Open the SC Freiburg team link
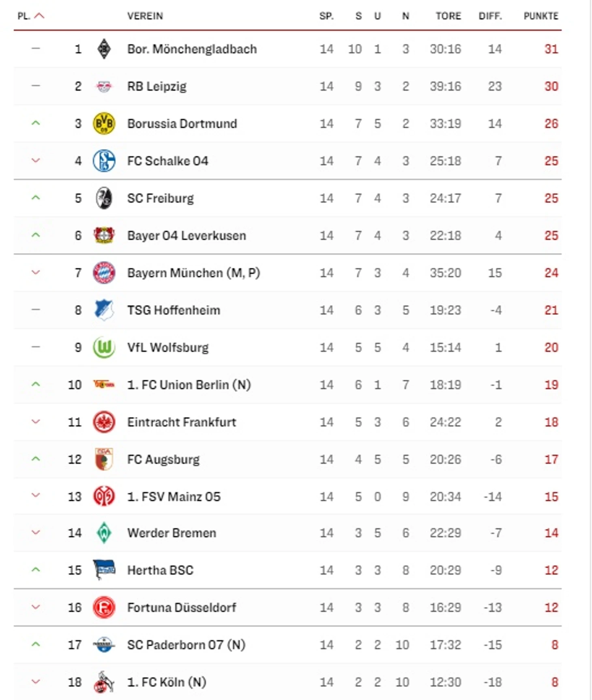 click(x=161, y=198)
